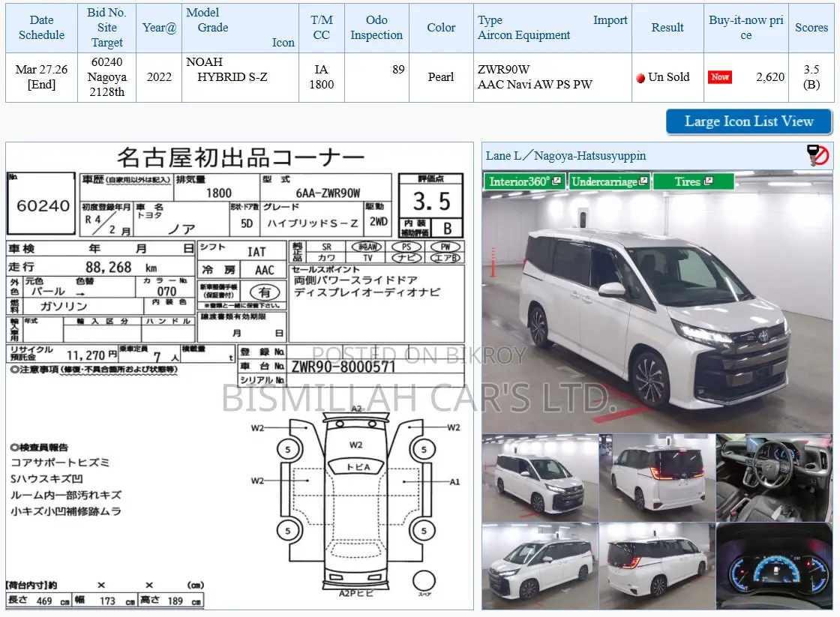The image size is (840, 617).
Task: Open the external link icon on Tires
Action: click(709, 181)
